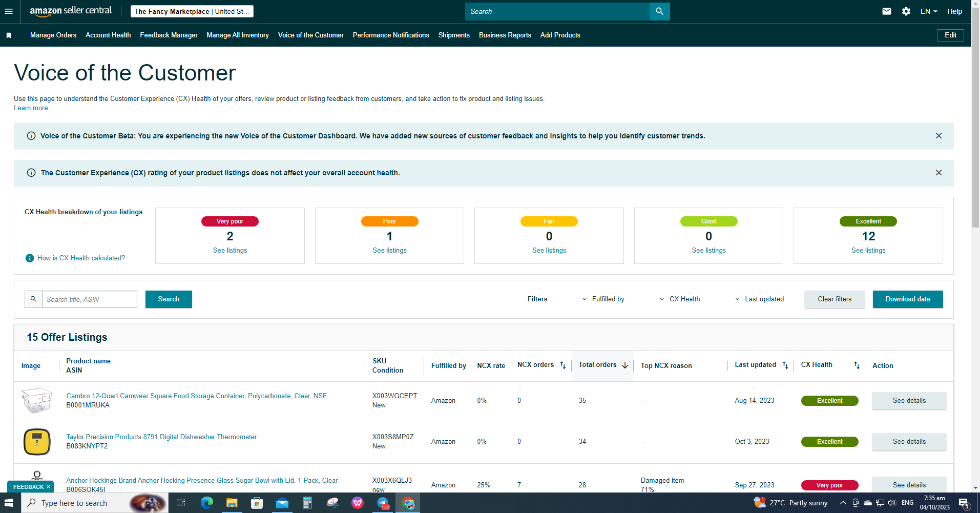Click the info icon beside CX Health calculated

[30, 258]
